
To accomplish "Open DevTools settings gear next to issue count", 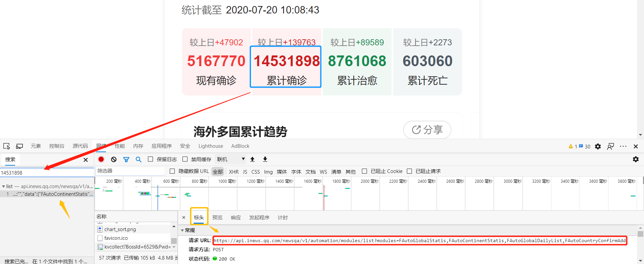I will tap(598, 146).
